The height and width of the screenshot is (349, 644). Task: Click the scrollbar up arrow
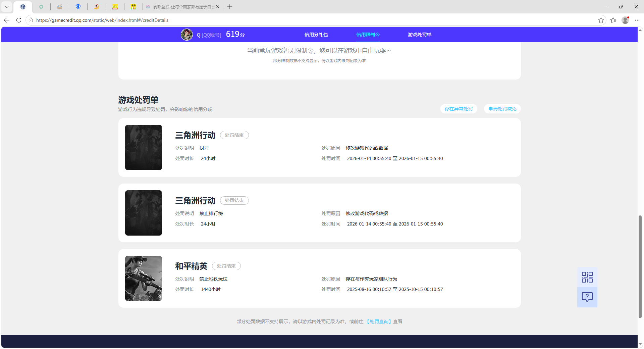click(x=640, y=30)
